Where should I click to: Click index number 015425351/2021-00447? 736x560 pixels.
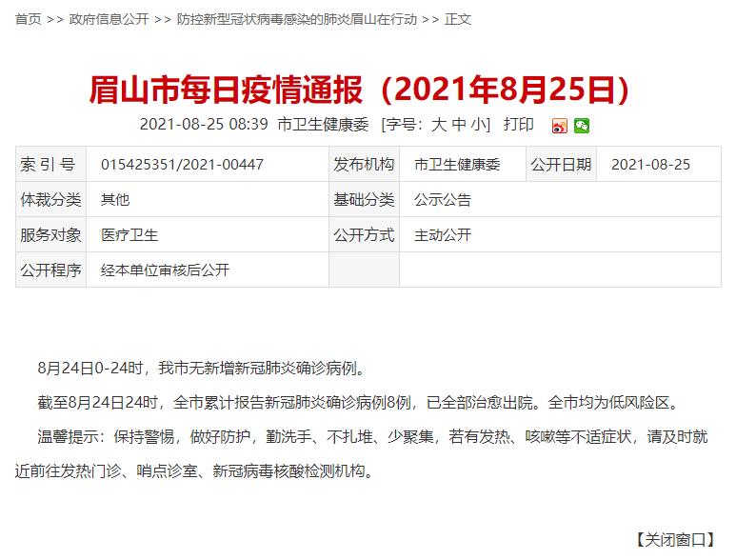coord(182,165)
